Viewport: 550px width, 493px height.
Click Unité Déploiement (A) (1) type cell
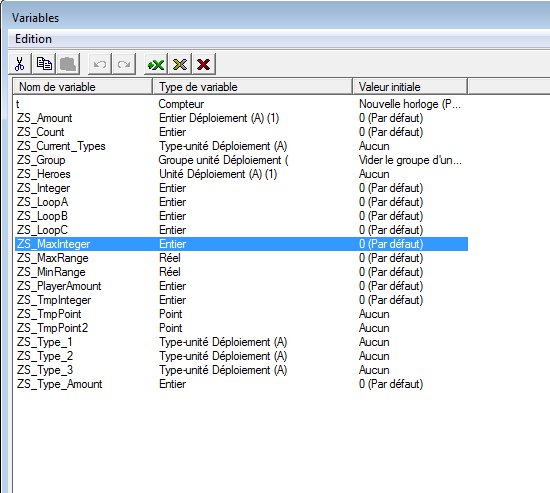(x=218, y=174)
